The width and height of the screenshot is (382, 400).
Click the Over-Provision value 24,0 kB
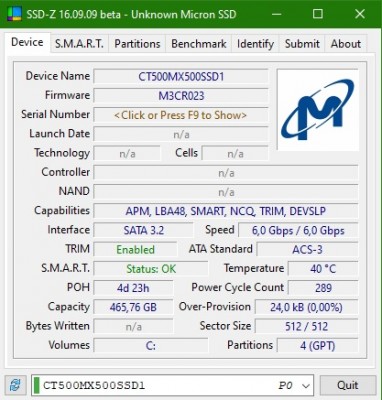306,307
